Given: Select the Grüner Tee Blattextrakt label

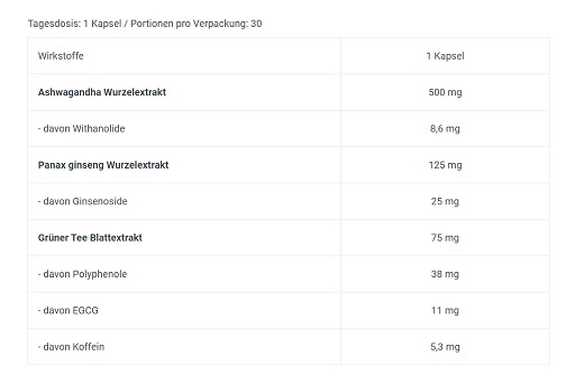Looking at the screenshot, I should [90, 237].
